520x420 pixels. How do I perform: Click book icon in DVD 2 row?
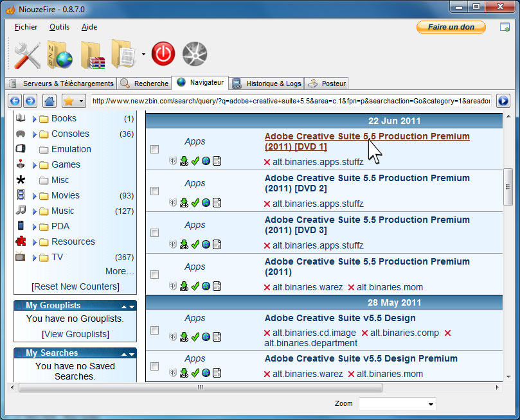point(173,203)
